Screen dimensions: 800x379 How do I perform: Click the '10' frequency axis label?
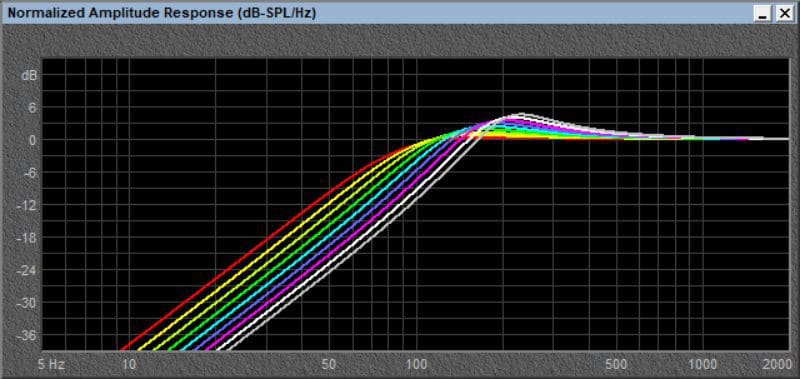pos(129,364)
